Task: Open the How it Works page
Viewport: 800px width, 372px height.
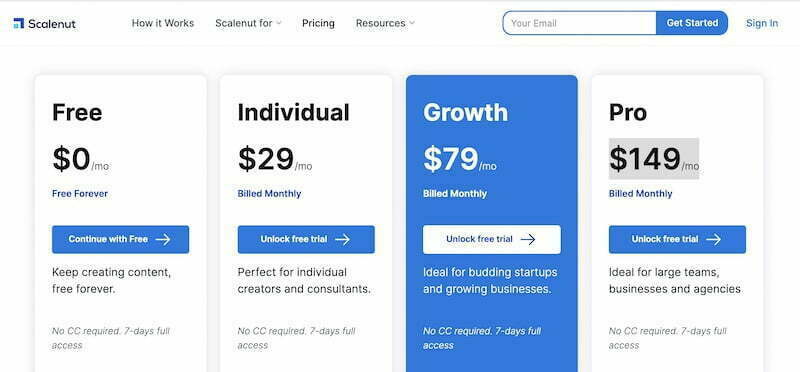Action: [163, 23]
